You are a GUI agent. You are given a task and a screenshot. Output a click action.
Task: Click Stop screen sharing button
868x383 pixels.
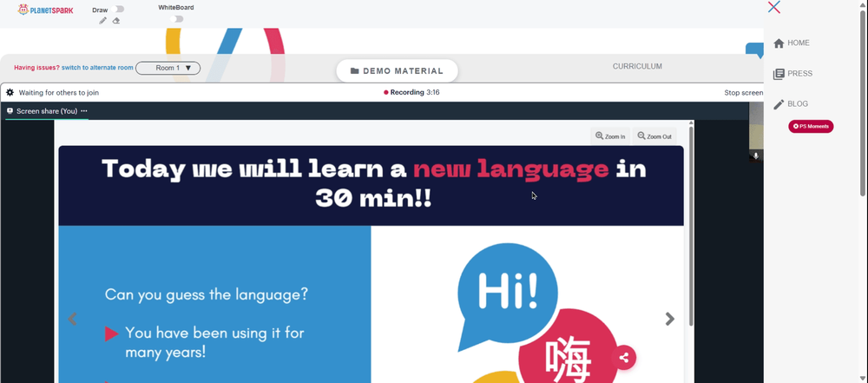pyautogui.click(x=744, y=93)
